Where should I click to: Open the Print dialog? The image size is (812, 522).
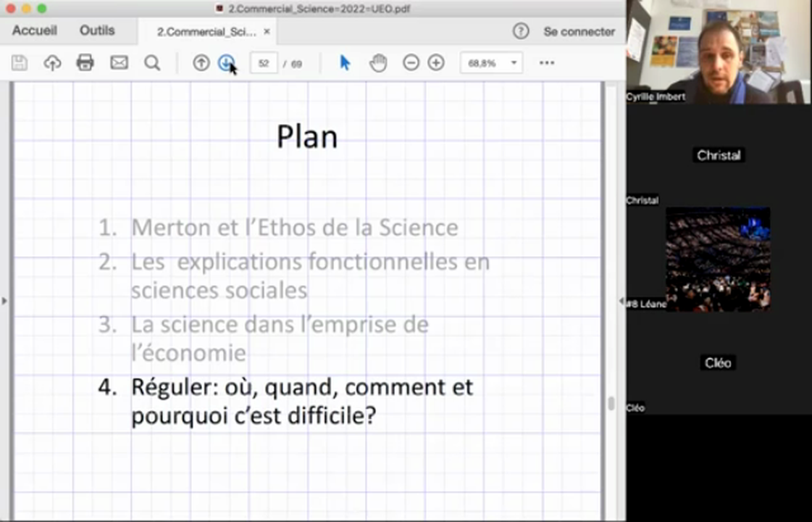[85, 63]
